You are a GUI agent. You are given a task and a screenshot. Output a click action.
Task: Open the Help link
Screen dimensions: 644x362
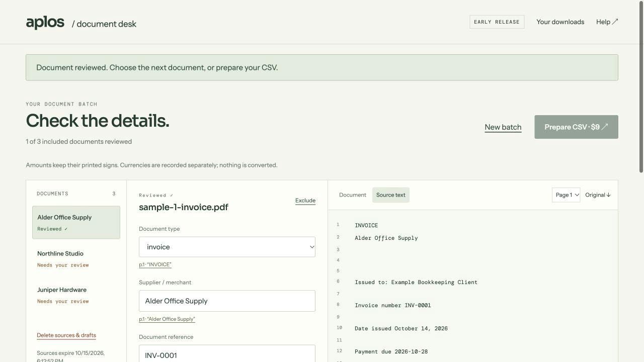pyautogui.click(x=607, y=22)
